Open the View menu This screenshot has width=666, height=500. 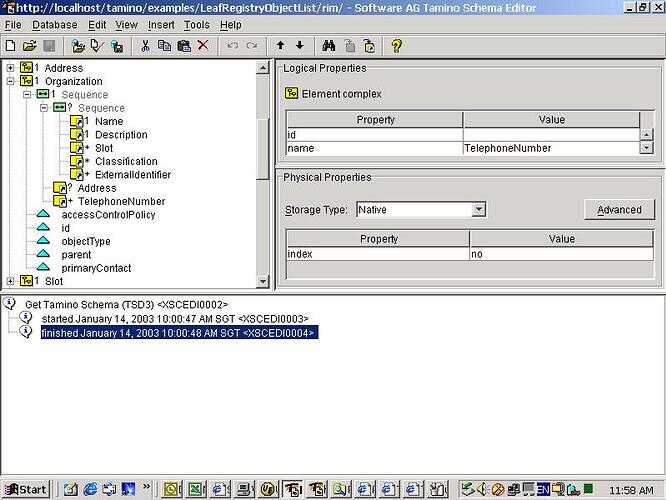tap(127, 25)
